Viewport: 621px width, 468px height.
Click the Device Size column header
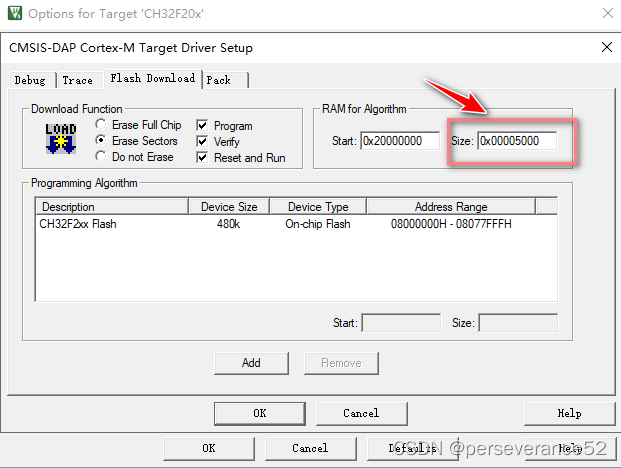click(229, 207)
